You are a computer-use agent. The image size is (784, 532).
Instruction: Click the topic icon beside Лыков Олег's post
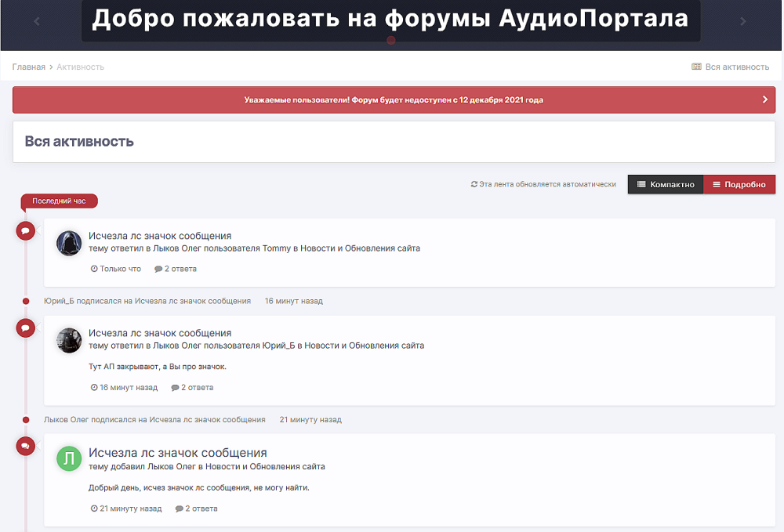click(x=26, y=446)
